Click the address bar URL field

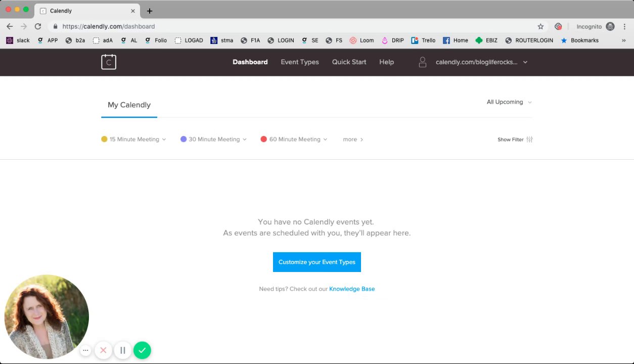[297, 26]
